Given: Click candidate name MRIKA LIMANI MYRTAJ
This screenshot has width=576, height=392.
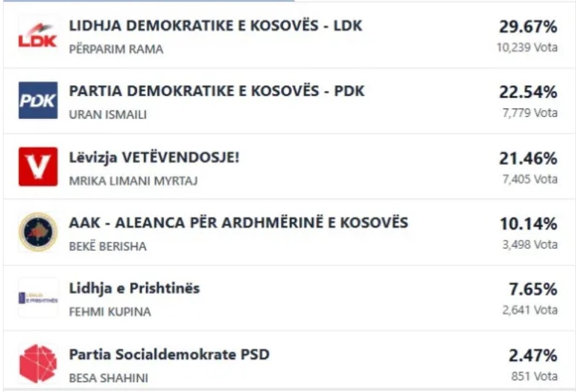Looking at the screenshot, I should 133,181.
